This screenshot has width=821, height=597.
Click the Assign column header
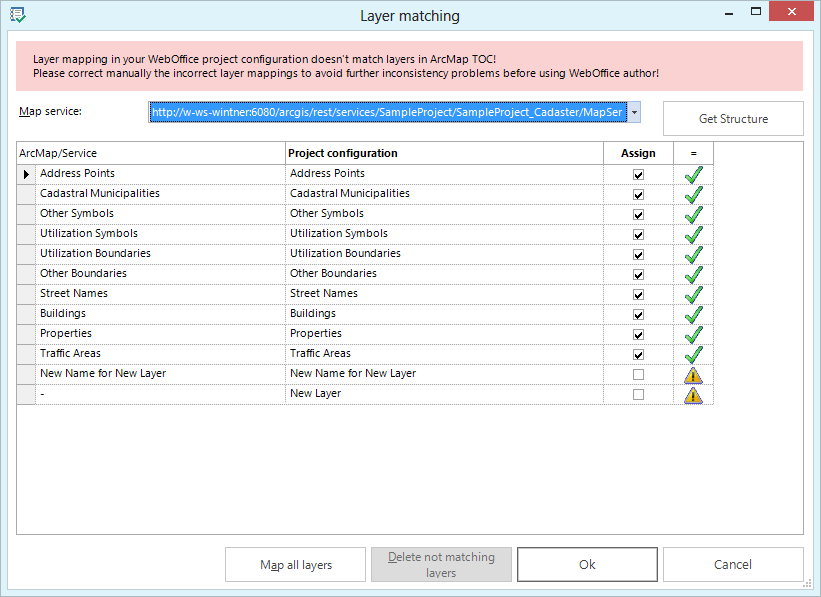(638, 153)
